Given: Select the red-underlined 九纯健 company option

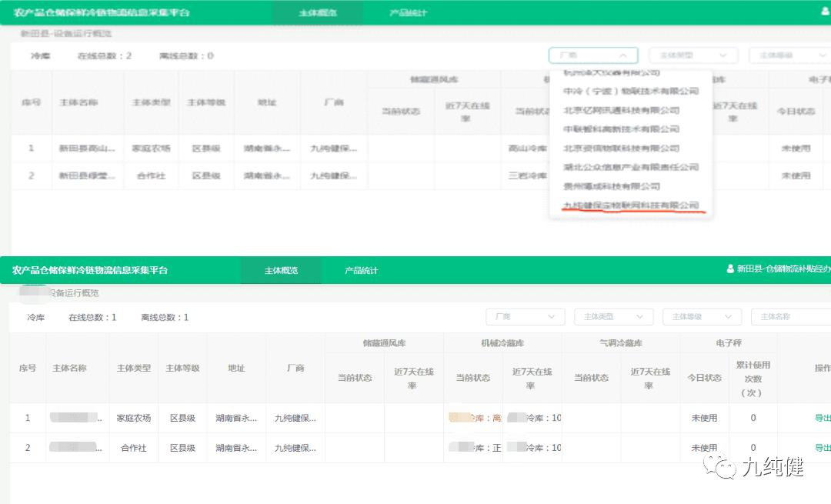Looking at the screenshot, I should click(631, 205).
